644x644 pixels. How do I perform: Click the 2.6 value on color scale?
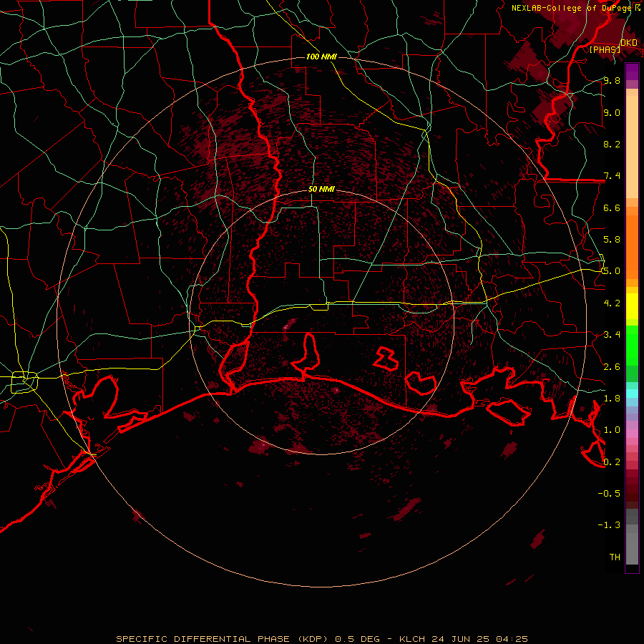(x=612, y=366)
